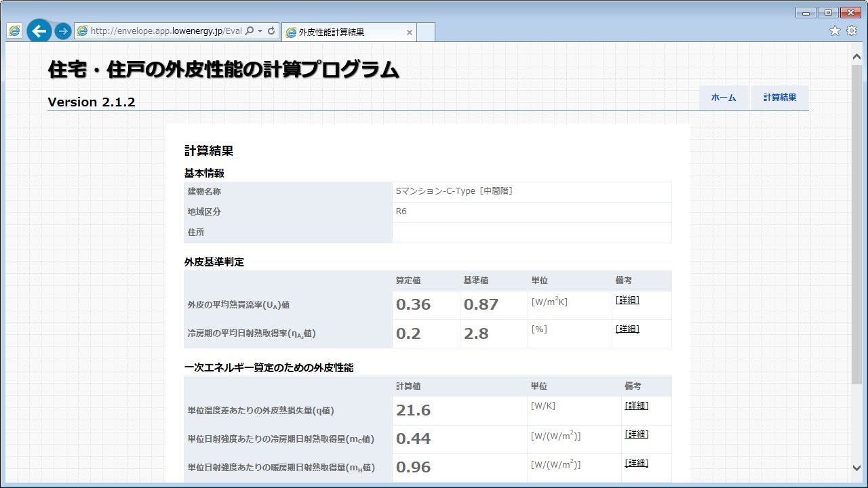Click the calculated value 0.36
The height and width of the screenshot is (488, 868).
point(414,304)
